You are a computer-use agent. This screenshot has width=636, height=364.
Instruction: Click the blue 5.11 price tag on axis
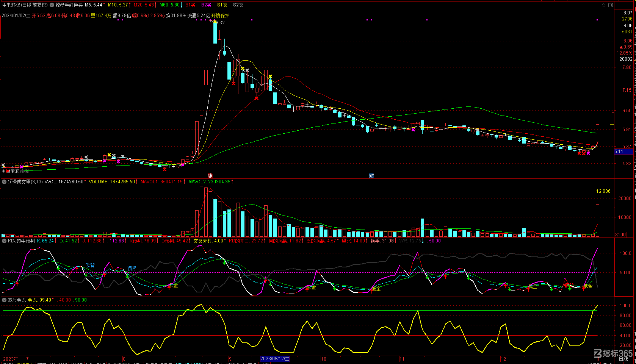click(x=624, y=152)
